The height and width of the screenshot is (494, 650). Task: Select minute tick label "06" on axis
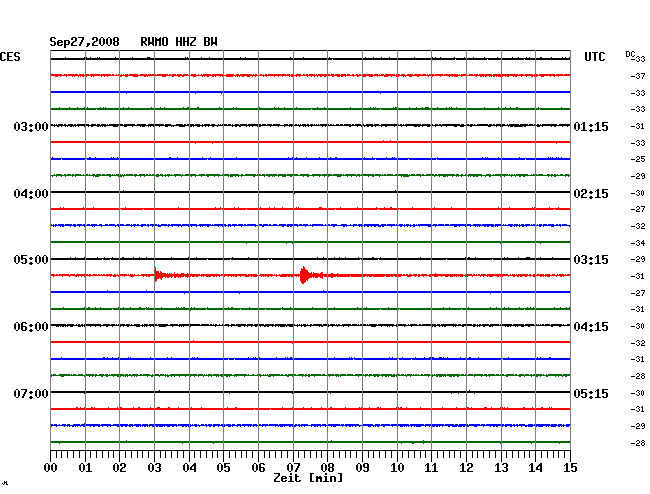point(258,467)
